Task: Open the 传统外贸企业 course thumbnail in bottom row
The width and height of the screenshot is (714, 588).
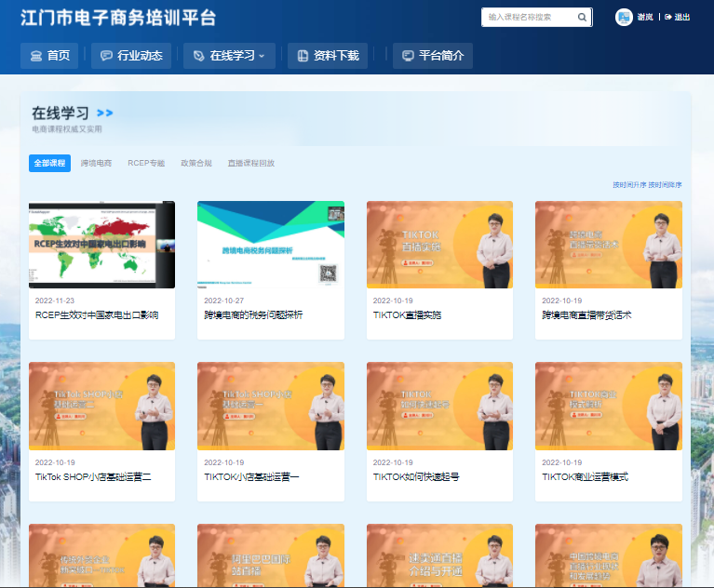Action: pyautogui.click(x=102, y=555)
